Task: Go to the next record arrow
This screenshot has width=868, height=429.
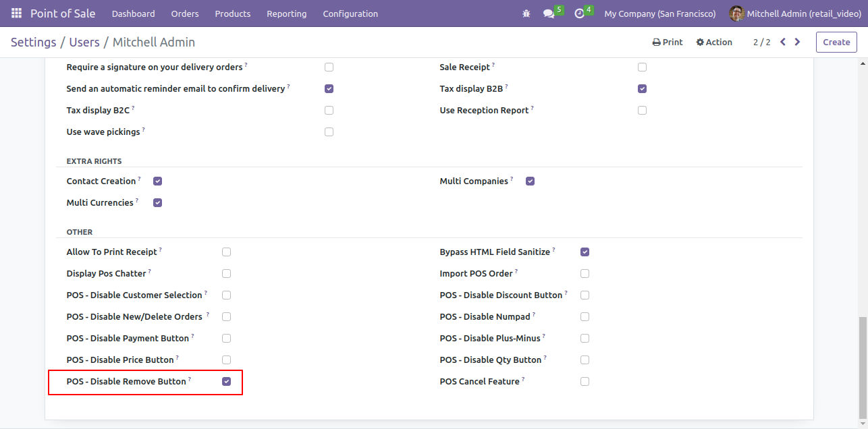Action: point(797,42)
